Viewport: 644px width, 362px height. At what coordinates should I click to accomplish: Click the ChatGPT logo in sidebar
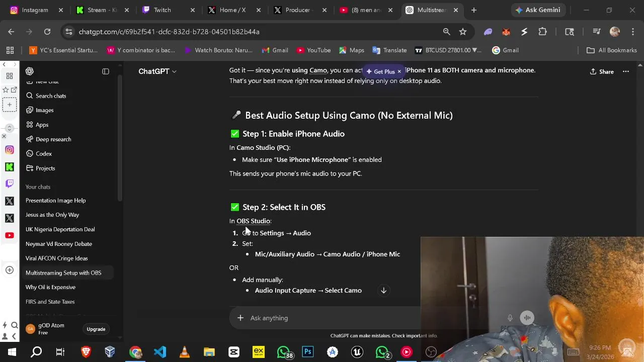tap(30, 71)
